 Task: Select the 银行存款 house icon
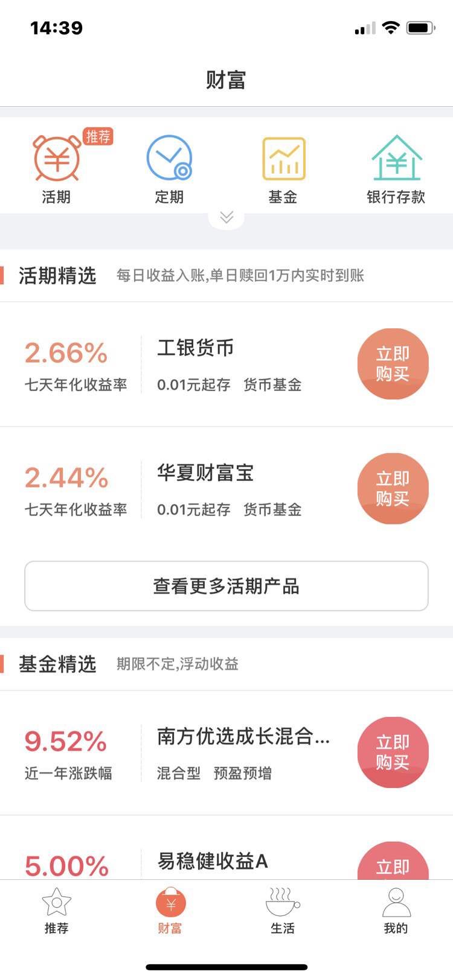(396, 158)
